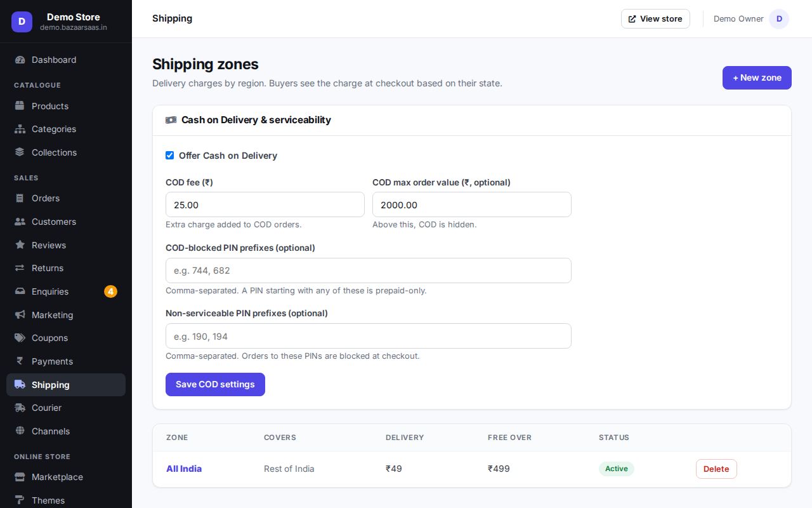Click the Returns arrows icon
The image size is (812, 508).
[x=20, y=268]
